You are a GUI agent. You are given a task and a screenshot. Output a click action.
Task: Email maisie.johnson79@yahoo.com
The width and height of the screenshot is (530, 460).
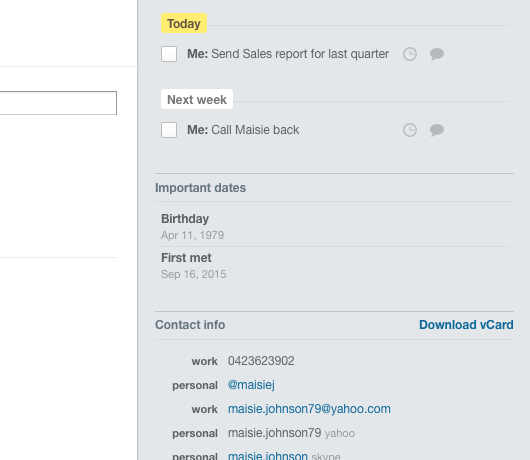click(309, 409)
